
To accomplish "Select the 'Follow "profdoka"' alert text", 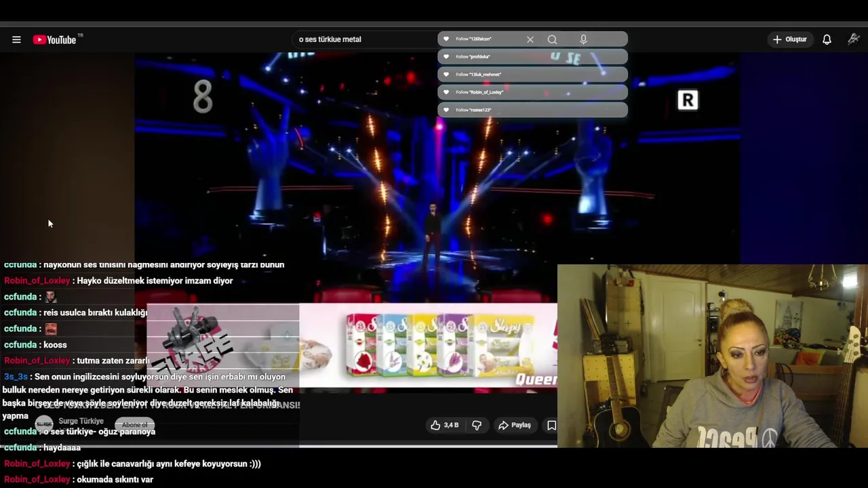I will [x=473, y=57].
